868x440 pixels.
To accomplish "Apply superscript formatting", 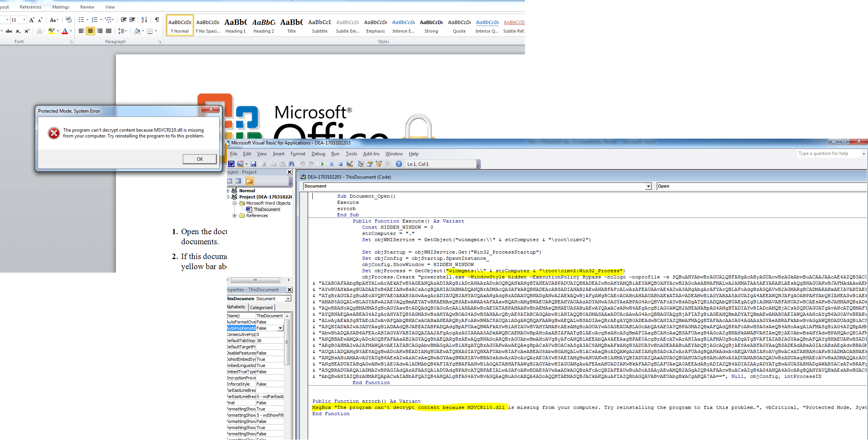I will point(27,31).
